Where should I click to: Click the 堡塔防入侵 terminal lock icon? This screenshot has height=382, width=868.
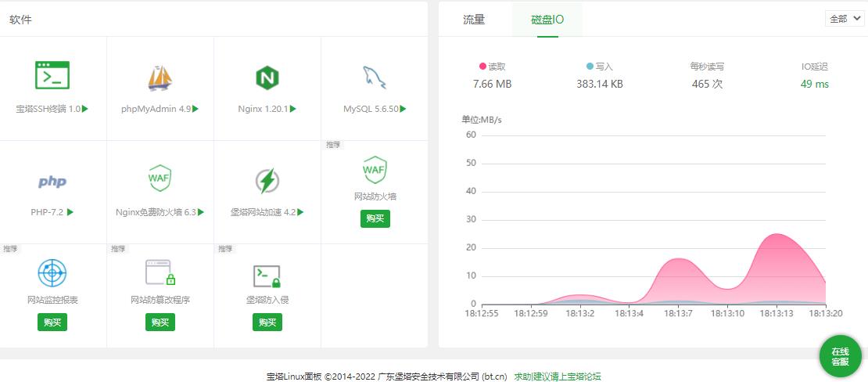[x=267, y=276]
